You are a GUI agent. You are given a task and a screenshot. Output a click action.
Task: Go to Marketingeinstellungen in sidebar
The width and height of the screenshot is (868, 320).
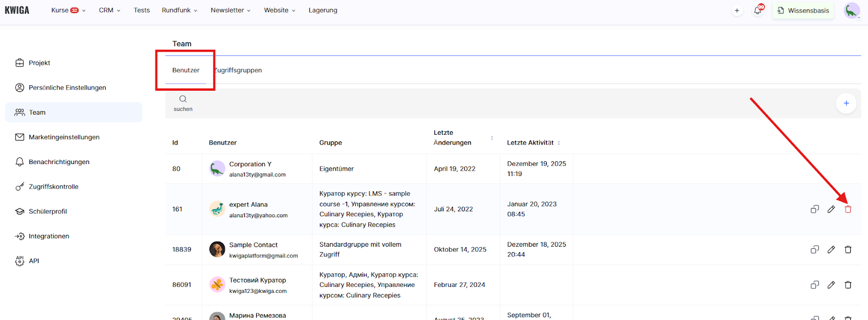tap(64, 137)
